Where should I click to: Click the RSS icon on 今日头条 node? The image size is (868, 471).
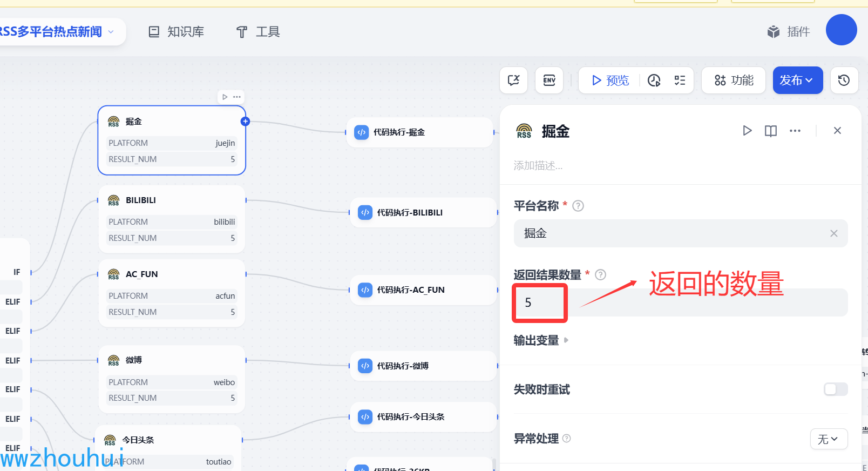pos(110,440)
